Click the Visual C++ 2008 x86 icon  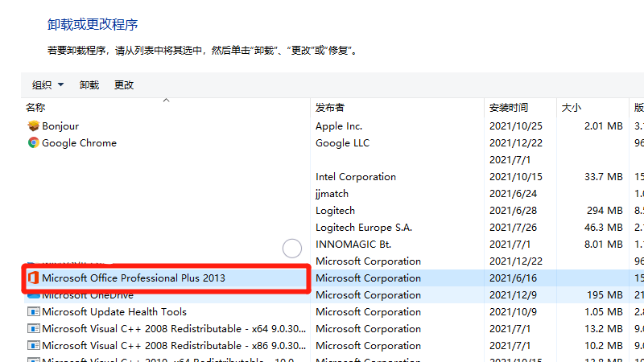[33, 346]
